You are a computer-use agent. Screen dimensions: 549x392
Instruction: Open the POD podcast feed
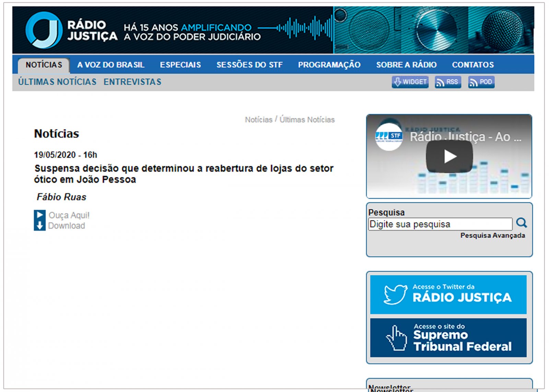[x=481, y=82]
